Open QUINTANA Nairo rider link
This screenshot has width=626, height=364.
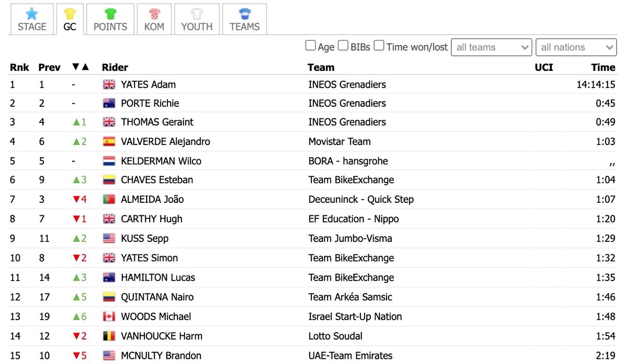[157, 297]
